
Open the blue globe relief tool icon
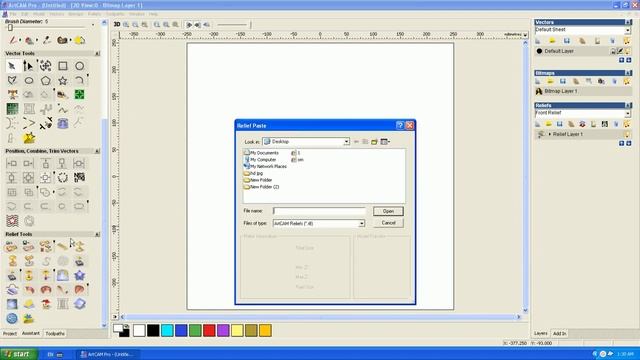[12, 318]
